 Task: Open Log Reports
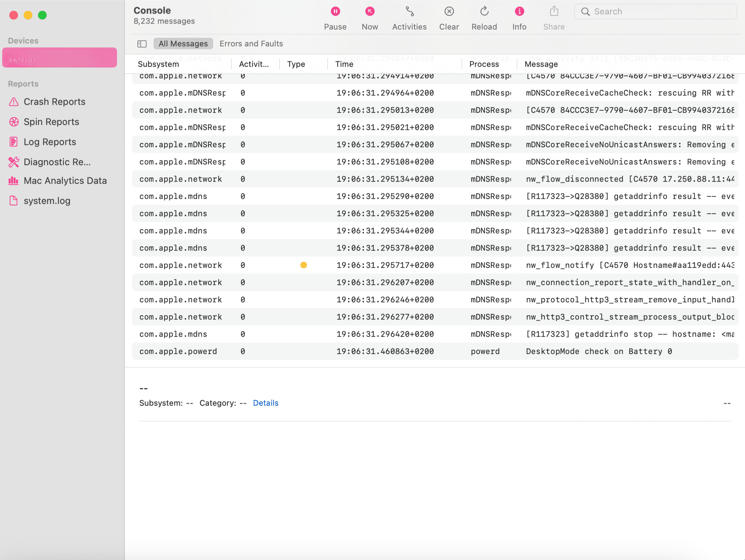pos(50,142)
